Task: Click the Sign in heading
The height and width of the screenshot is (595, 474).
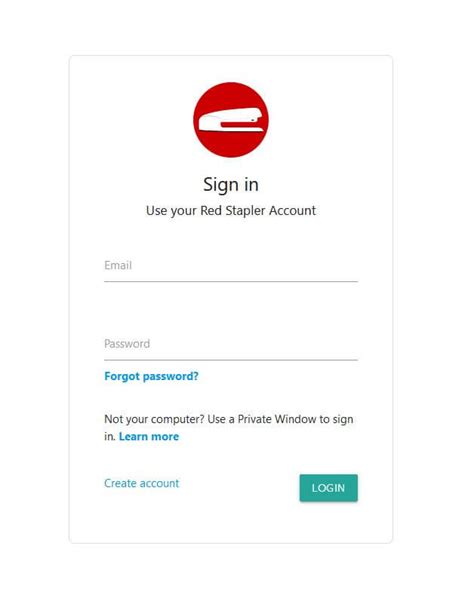Action: tap(231, 185)
